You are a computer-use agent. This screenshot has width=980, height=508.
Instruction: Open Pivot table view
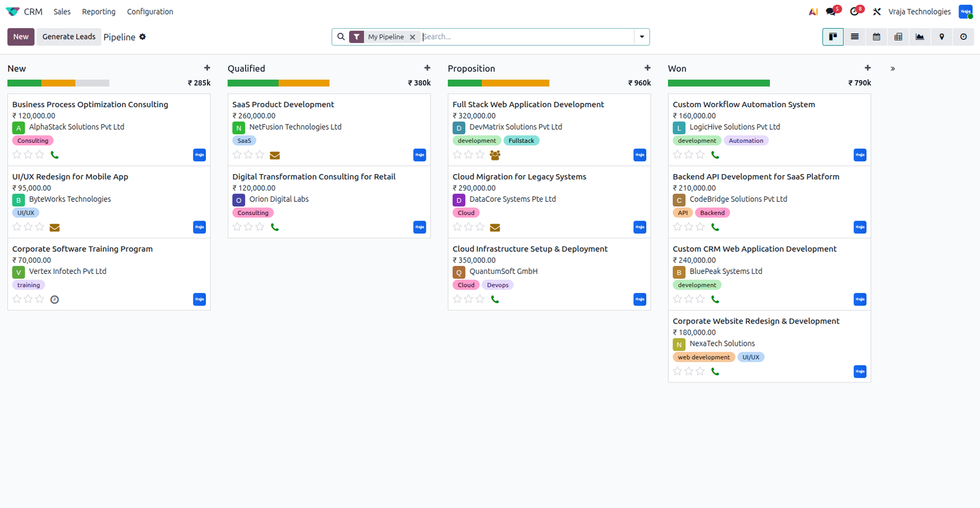898,37
